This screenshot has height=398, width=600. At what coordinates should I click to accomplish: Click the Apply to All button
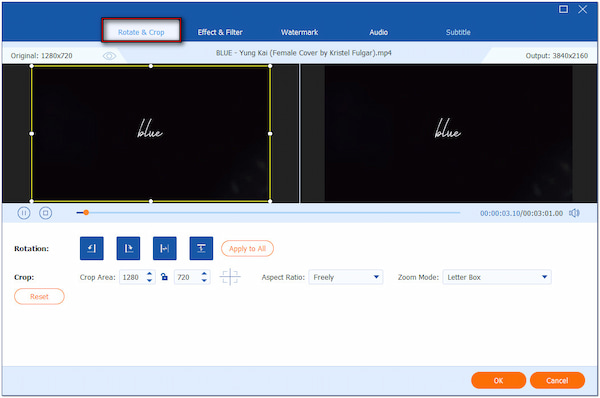(247, 248)
